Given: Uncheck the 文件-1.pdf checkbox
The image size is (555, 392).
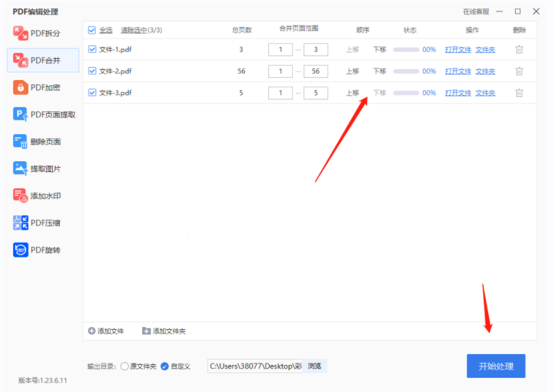Looking at the screenshot, I should [92, 49].
